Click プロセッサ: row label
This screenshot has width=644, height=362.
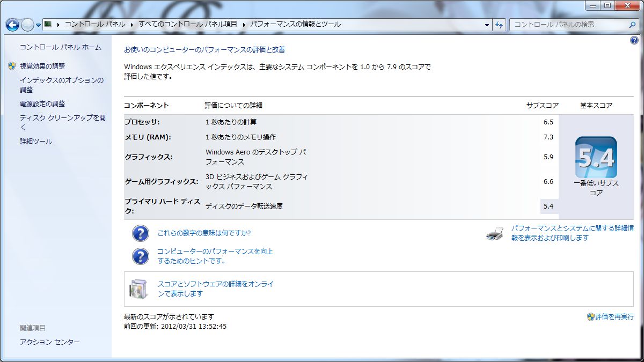[x=142, y=122]
